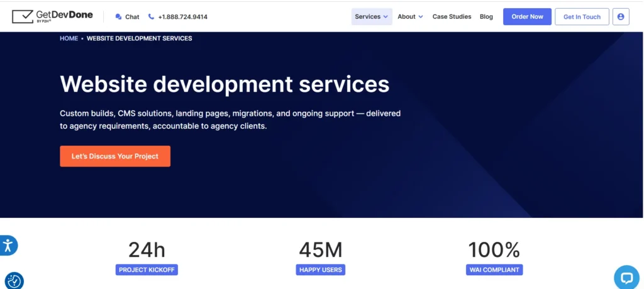Click the phone handset icon

click(x=151, y=17)
